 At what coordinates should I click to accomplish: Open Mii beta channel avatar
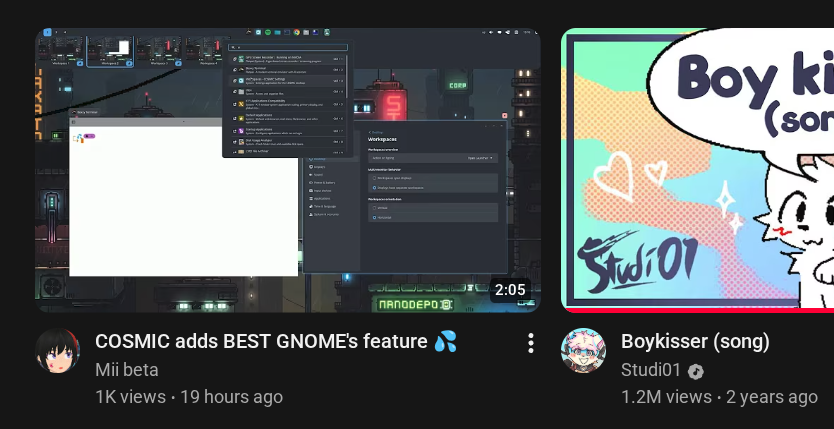tap(57, 350)
